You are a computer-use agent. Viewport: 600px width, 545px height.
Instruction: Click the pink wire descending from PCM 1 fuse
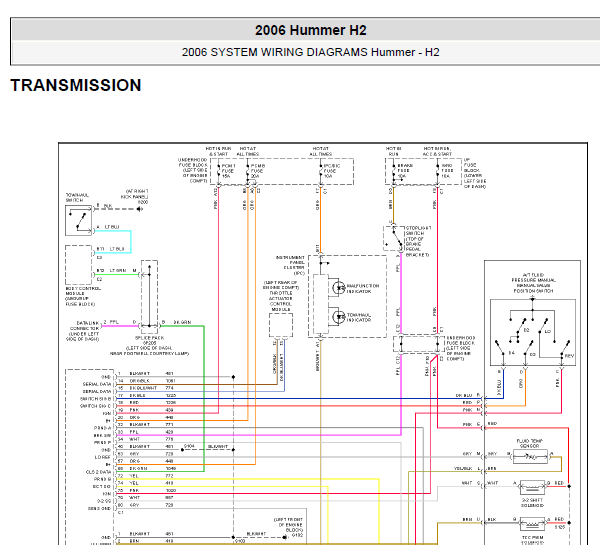coord(218,300)
